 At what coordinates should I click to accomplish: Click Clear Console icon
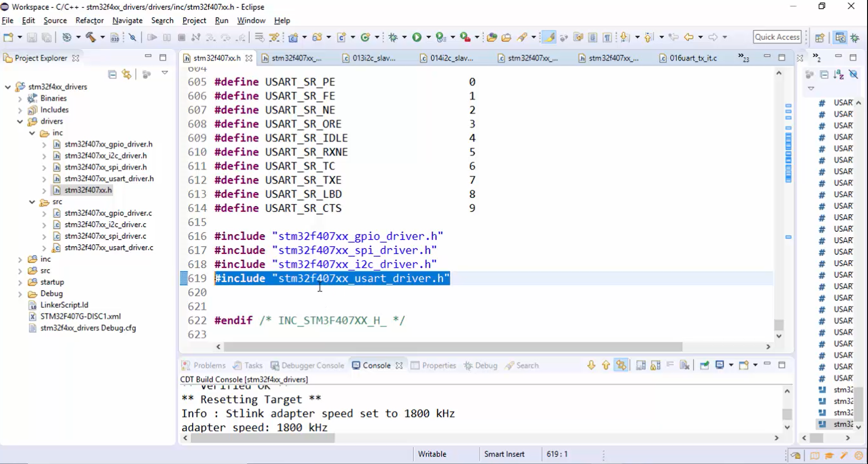685,365
